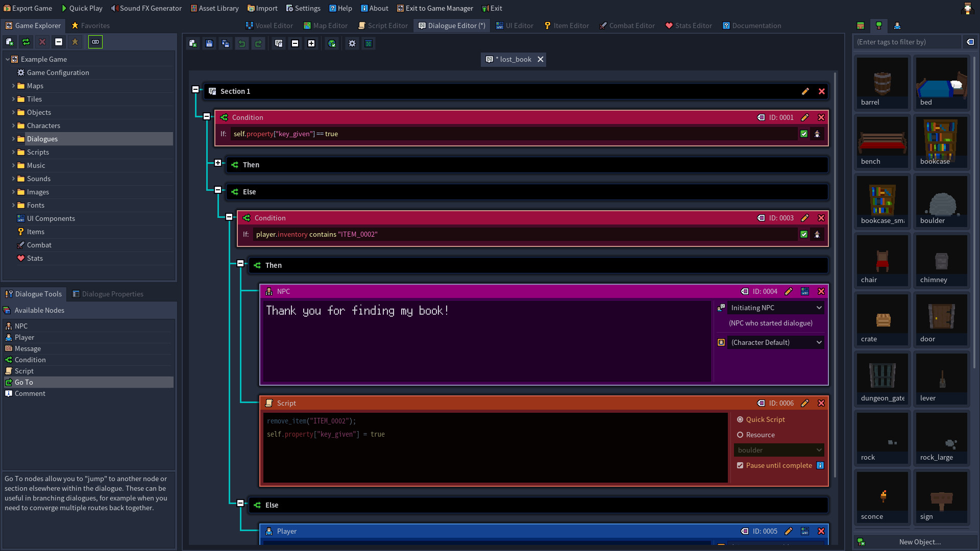Select the Comment node type
The image size is (980, 551).
(x=89, y=393)
